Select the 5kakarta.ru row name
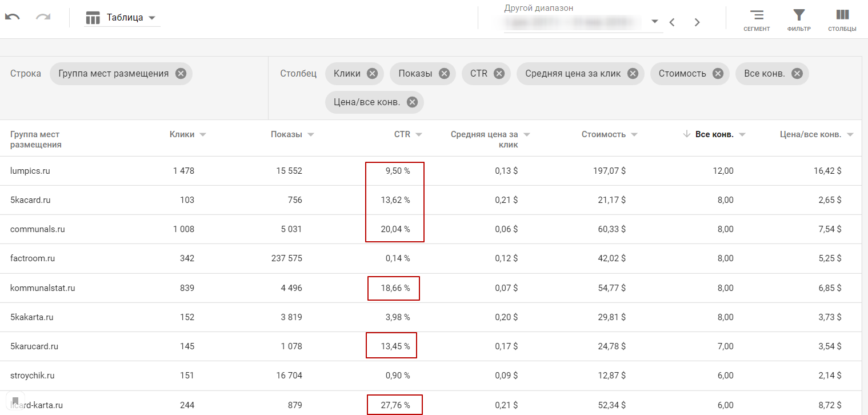Image resolution: width=868 pixels, height=415 pixels. tap(32, 317)
